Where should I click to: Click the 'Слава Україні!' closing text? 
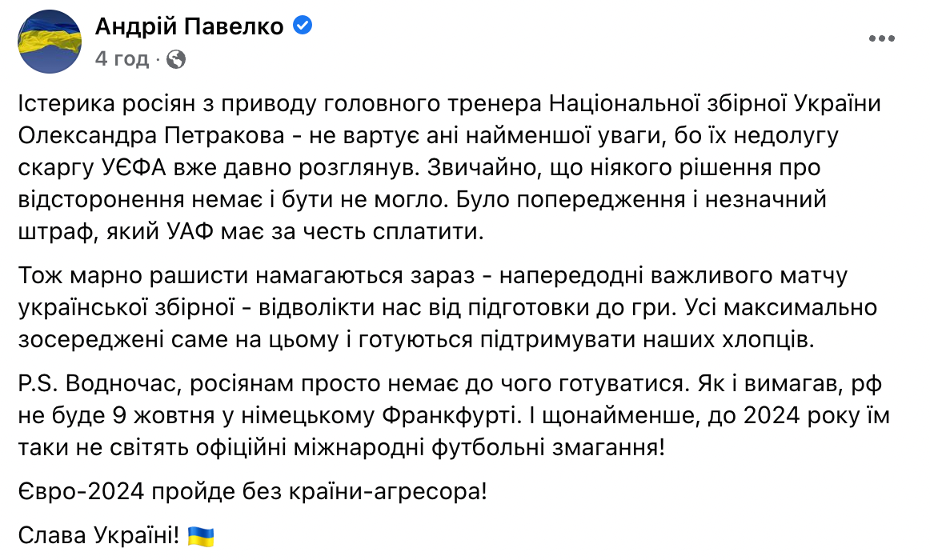pyautogui.click(x=98, y=536)
